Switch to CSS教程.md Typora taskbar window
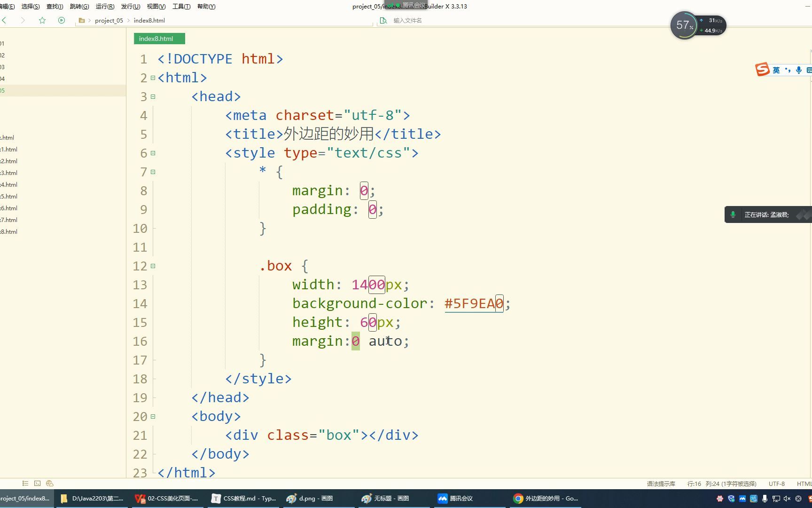812x508 pixels. coord(243,498)
